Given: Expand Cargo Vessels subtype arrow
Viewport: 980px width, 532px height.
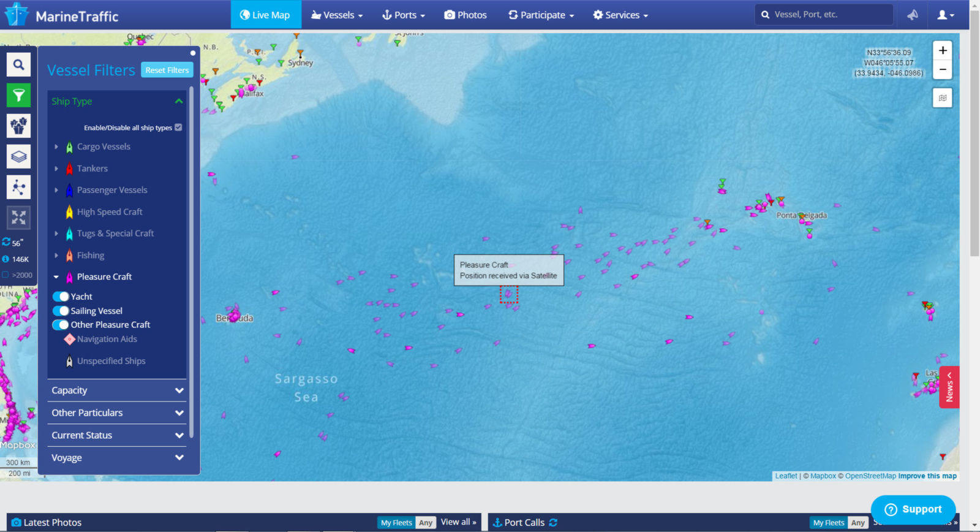Looking at the screenshot, I should tap(56, 147).
